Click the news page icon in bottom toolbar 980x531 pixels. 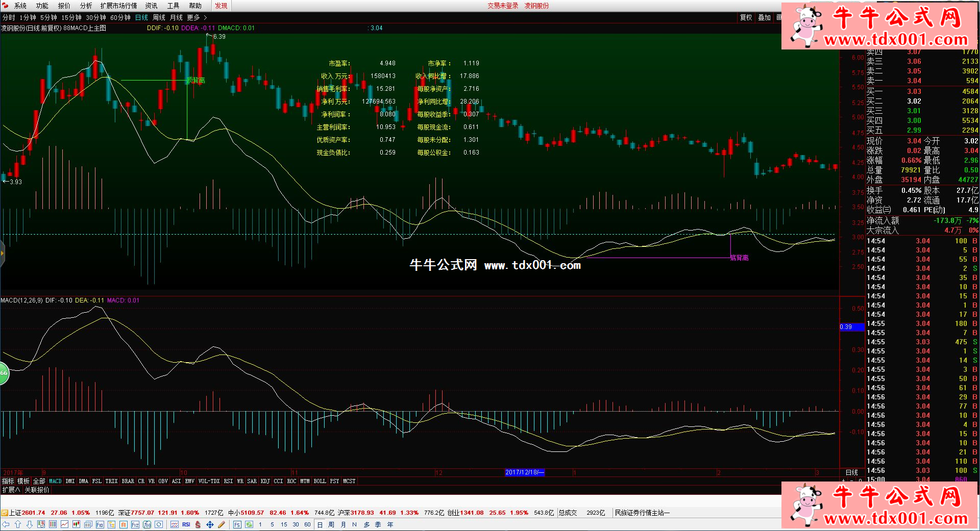[88, 524]
